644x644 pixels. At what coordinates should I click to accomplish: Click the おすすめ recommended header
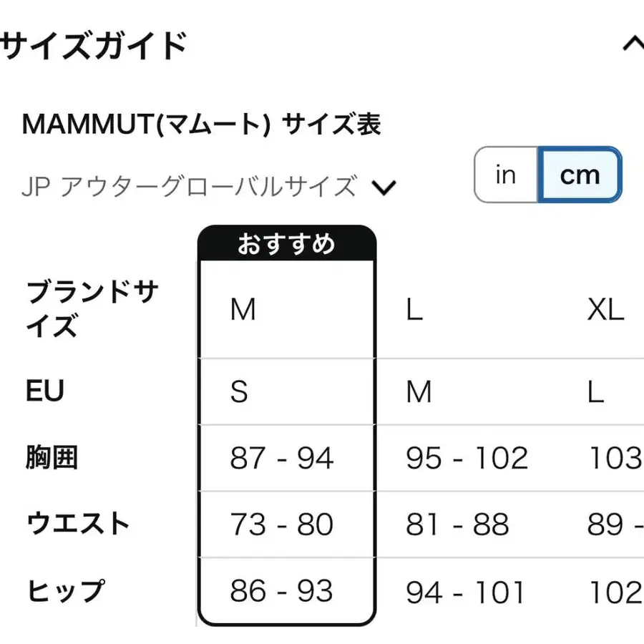[286, 244]
